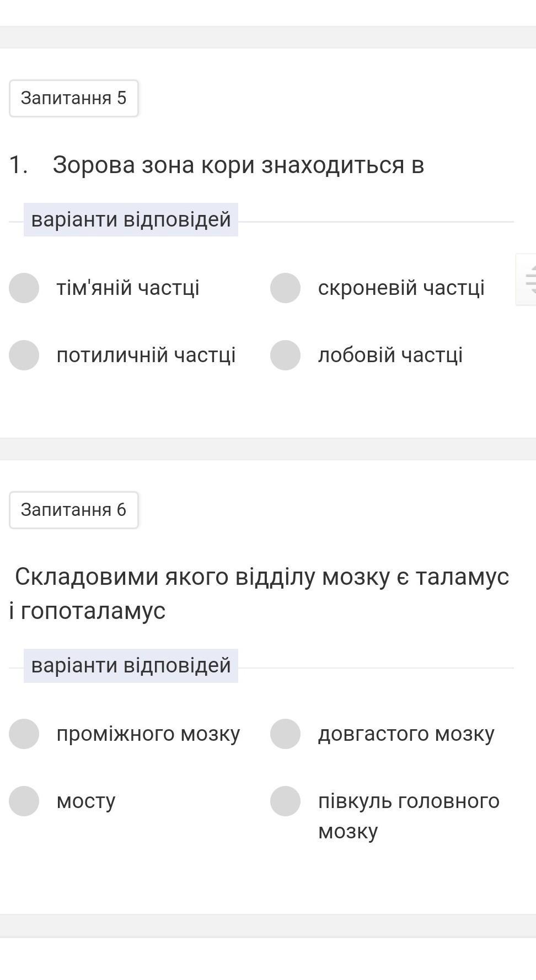Click the question text 'Зорова зона кори знаходиться в'

point(238,165)
